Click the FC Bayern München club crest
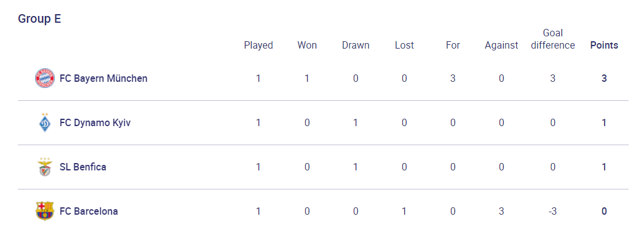Image resolution: width=644 pixels, height=243 pixels. point(45,78)
